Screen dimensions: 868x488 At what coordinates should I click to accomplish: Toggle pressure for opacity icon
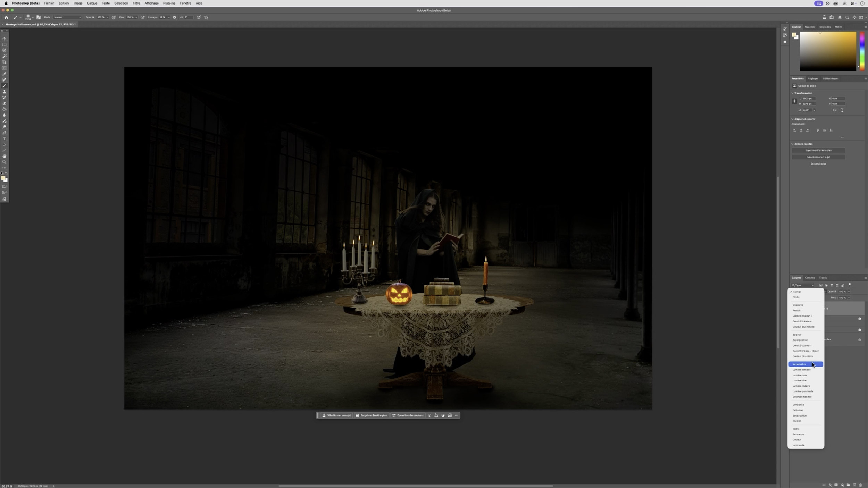[114, 17]
